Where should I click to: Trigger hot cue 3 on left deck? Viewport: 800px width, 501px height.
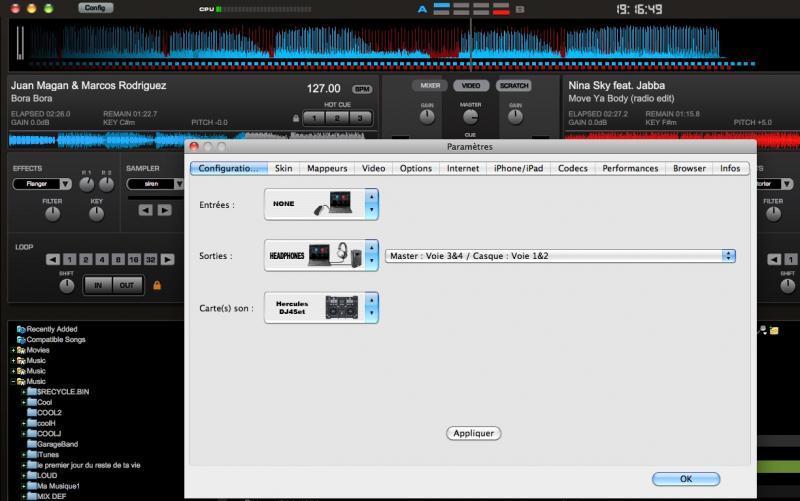[x=360, y=118]
